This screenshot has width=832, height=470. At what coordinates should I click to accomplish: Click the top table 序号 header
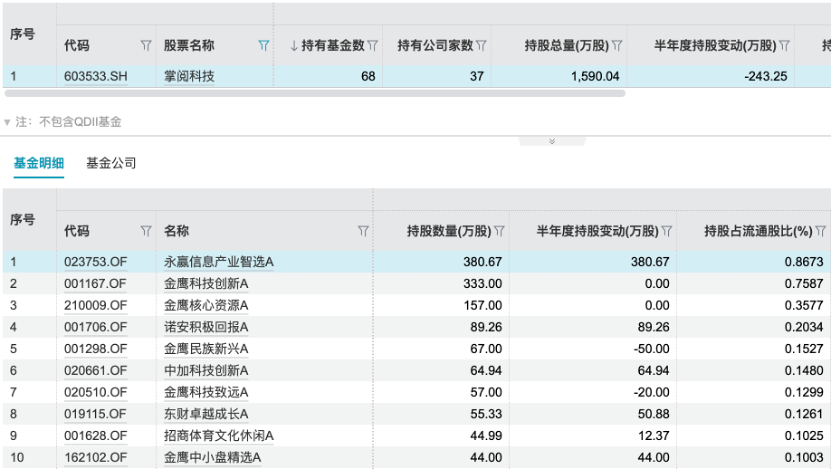point(22,34)
